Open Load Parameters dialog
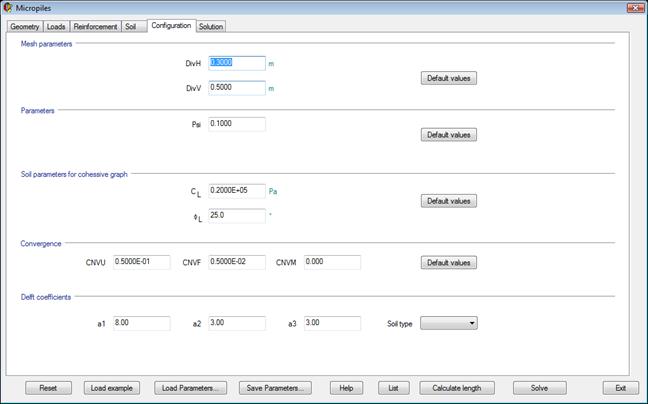 click(x=190, y=388)
